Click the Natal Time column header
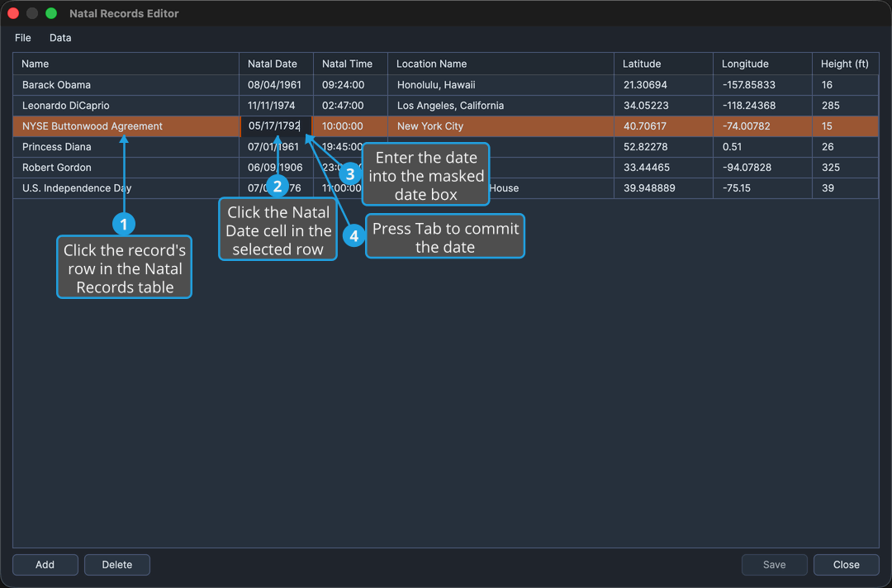The height and width of the screenshot is (588, 892). (x=350, y=64)
